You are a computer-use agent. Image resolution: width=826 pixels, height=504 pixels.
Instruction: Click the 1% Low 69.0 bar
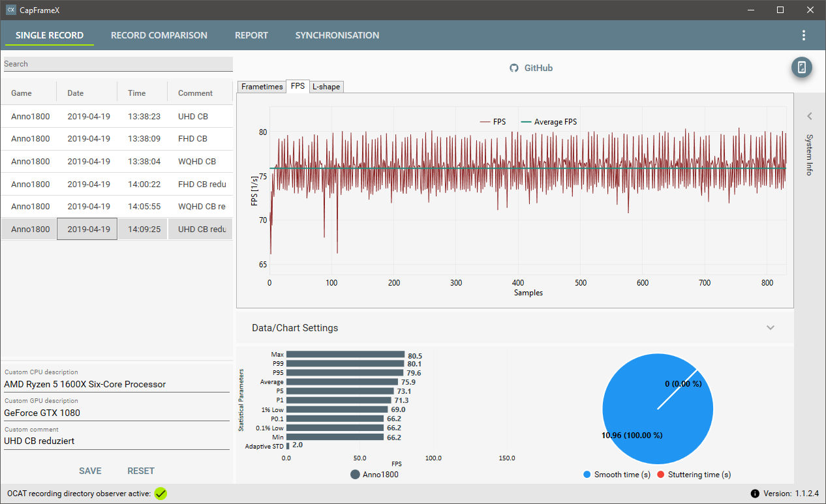pos(337,409)
